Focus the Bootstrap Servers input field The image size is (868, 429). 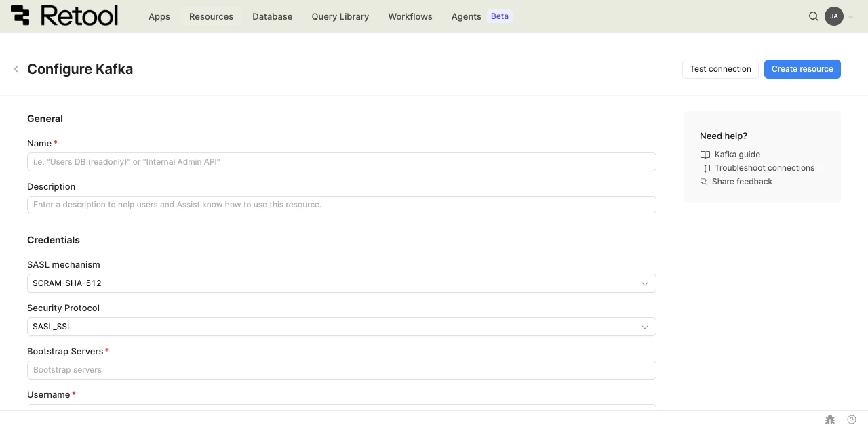coord(342,370)
